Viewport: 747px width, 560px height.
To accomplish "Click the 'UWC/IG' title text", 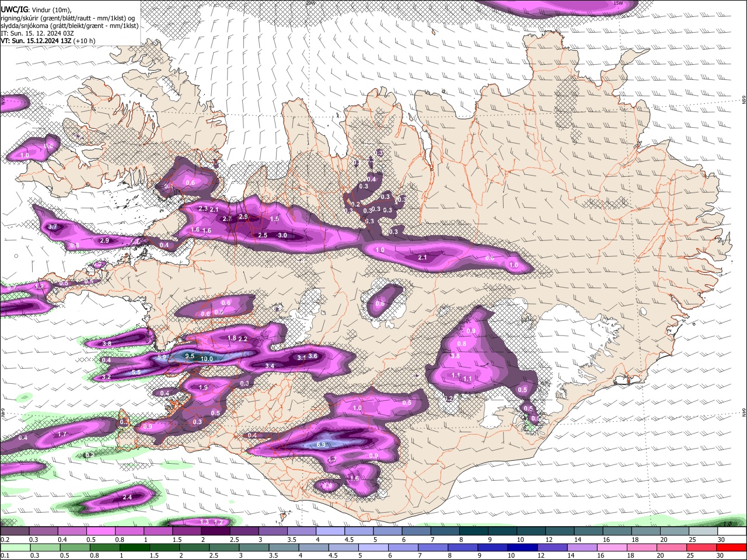I will pyautogui.click(x=13, y=9).
